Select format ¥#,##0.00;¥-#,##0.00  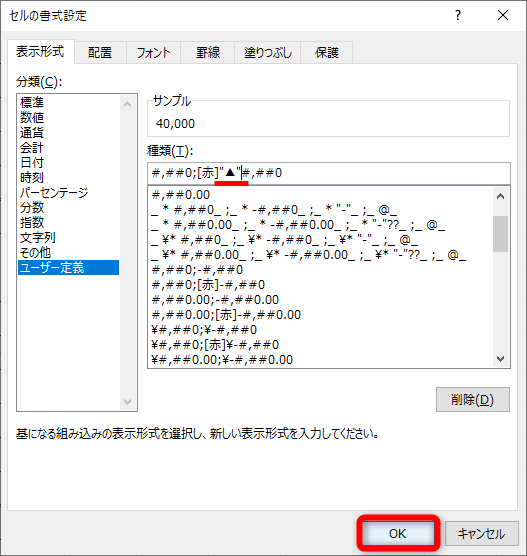click(320, 360)
